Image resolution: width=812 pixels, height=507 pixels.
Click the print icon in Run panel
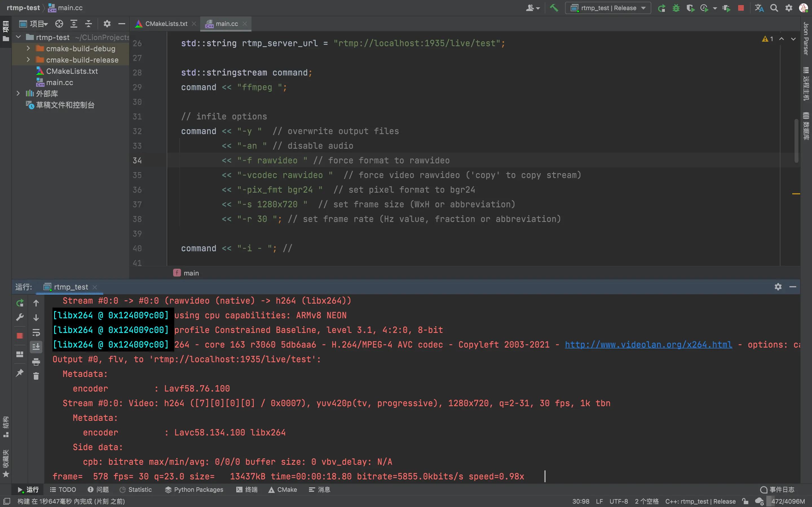tap(36, 362)
